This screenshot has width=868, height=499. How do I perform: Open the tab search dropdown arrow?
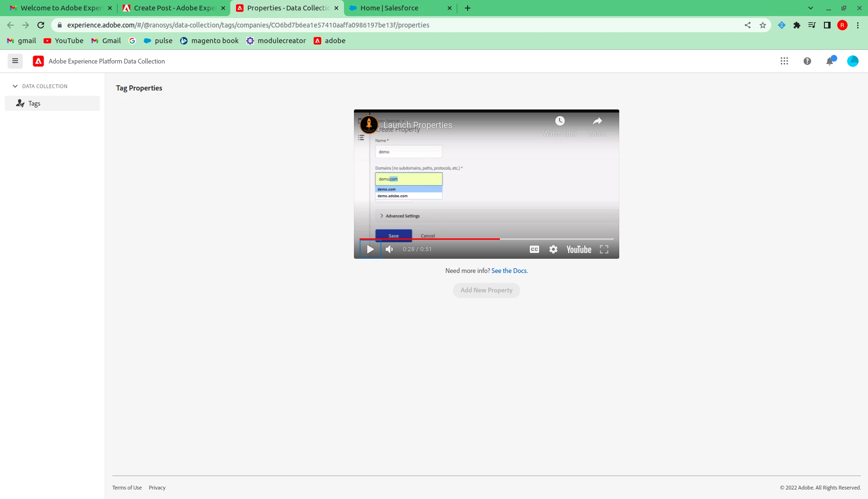pos(811,8)
